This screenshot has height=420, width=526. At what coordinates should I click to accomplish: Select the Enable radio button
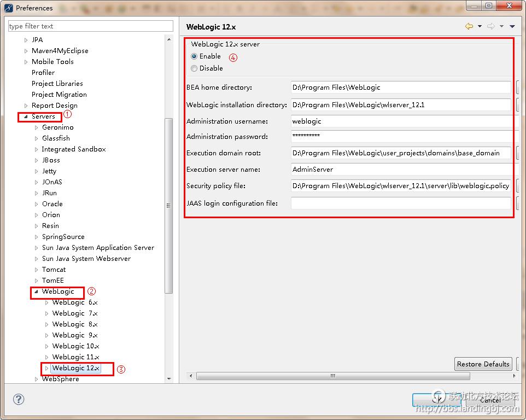pyautogui.click(x=194, y=56)
